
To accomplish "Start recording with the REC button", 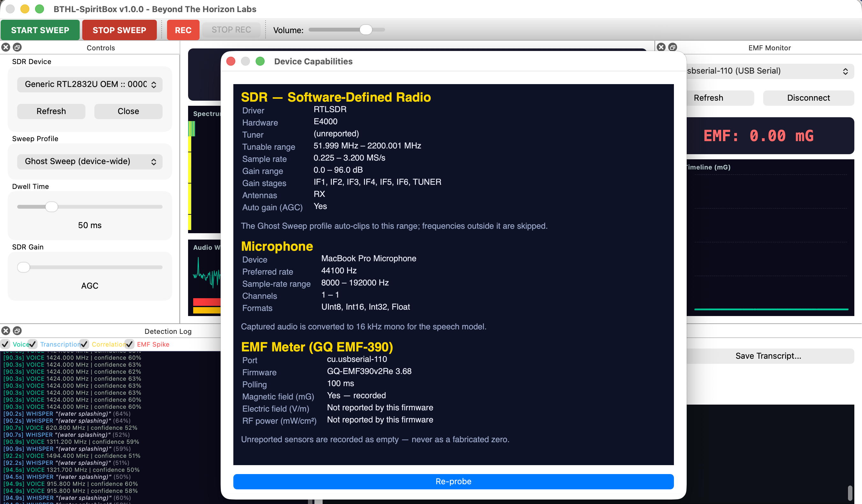I will click(x=183, y=30).
